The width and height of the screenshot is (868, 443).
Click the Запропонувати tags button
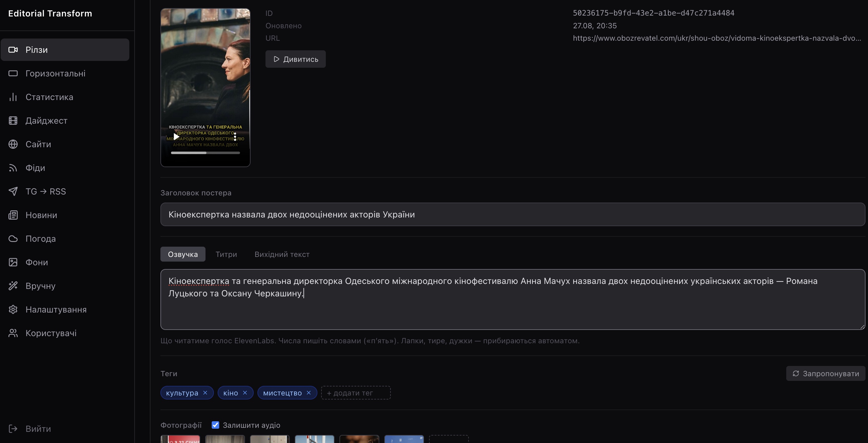point(825,373)
